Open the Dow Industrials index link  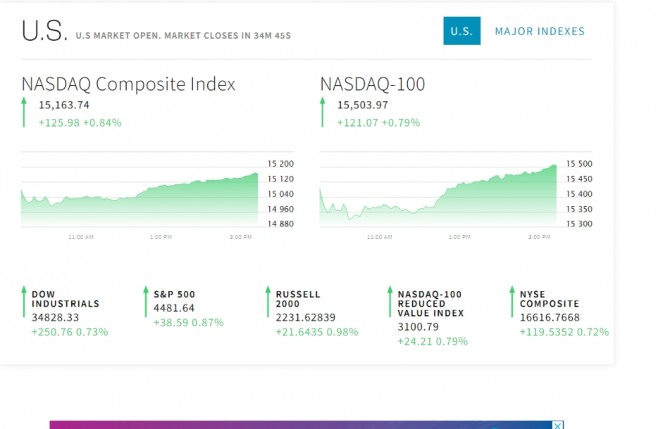pyautogui.click(x=65, y=299)
